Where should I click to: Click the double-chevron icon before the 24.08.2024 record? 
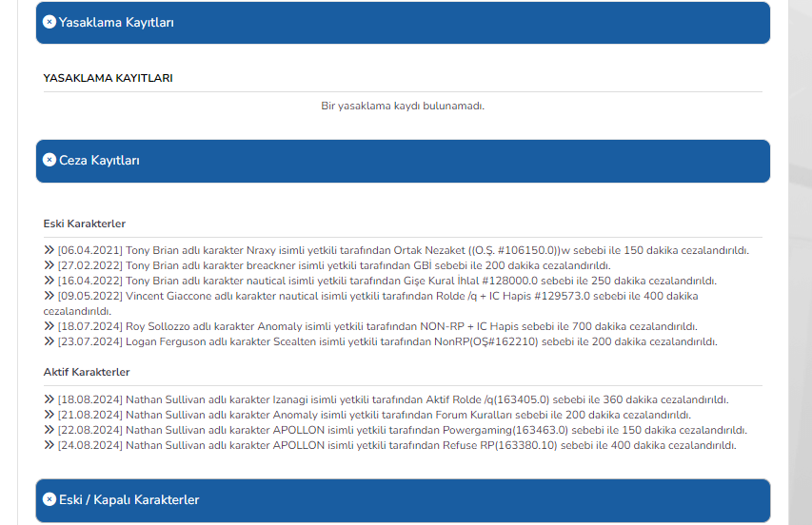(49, 445)
